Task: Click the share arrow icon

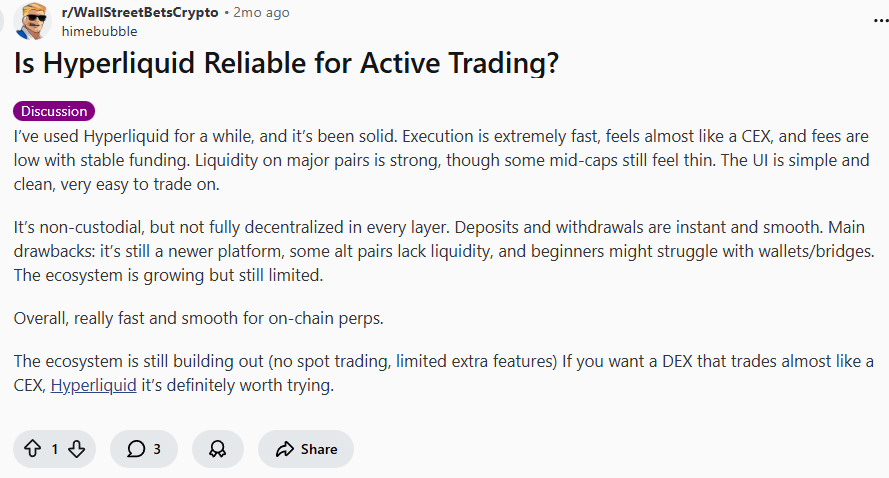Action: point(284,449)
